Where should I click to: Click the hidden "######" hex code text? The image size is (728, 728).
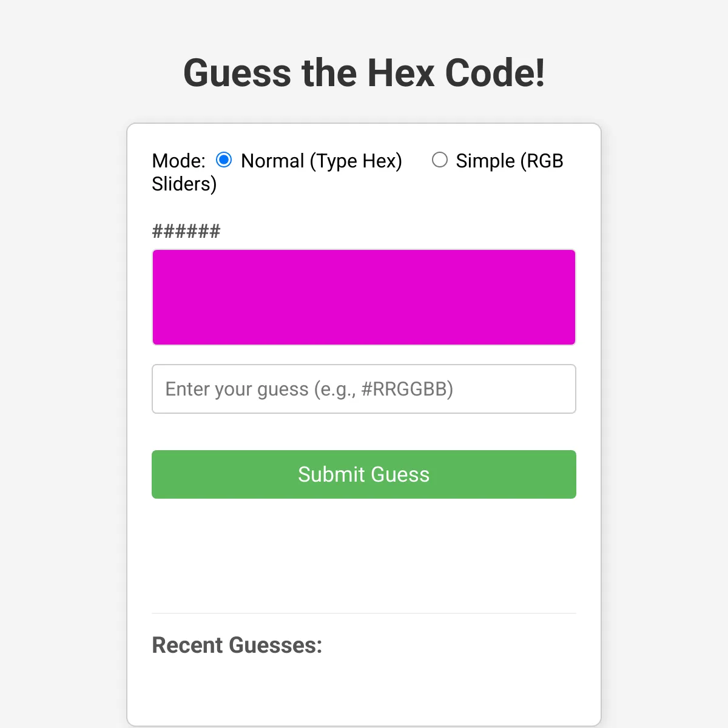pos(186,231)
